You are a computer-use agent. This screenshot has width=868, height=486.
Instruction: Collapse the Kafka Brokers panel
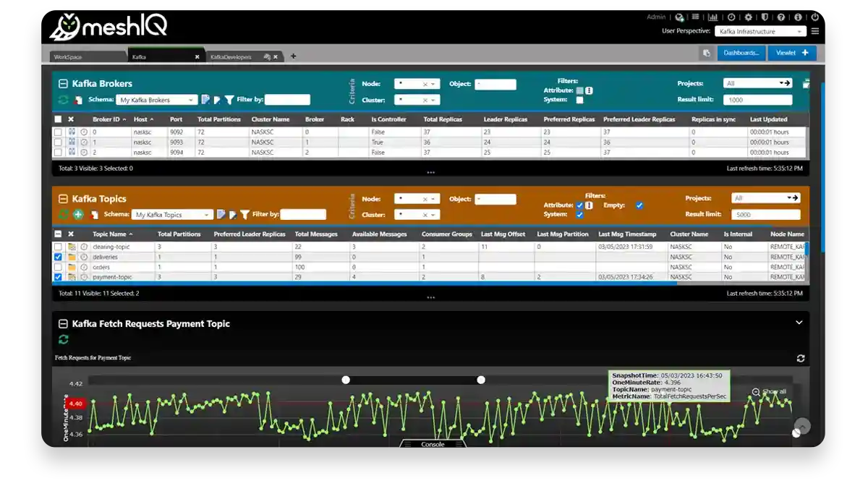coord(63,84)
